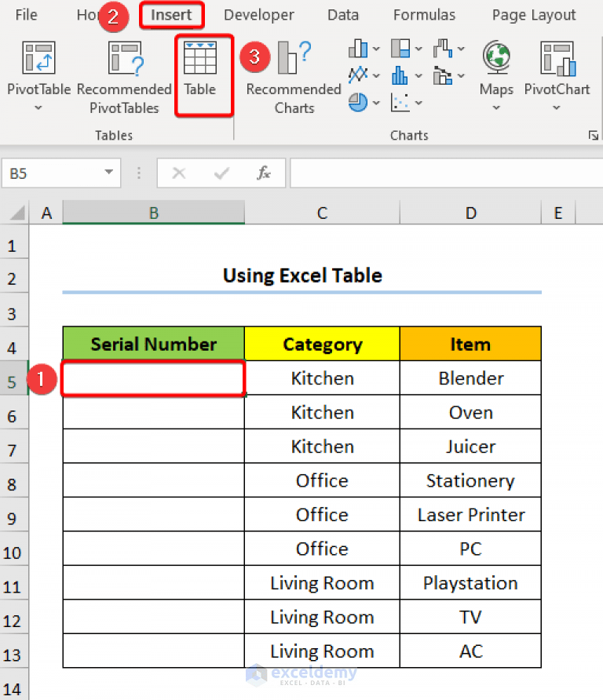The width and height of the screenshot is (603, 700).
Task: Select the Oven cell
Action: point(470,412)
